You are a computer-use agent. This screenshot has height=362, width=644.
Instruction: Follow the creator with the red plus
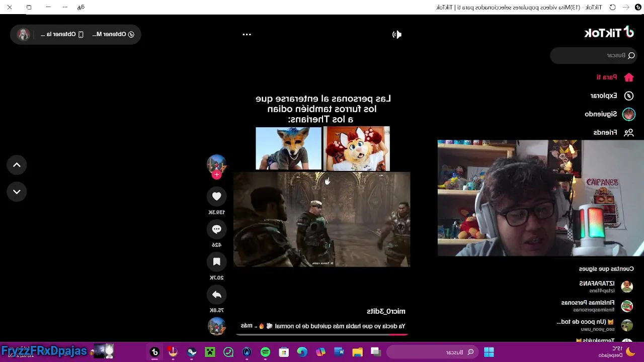click(216, 175)
